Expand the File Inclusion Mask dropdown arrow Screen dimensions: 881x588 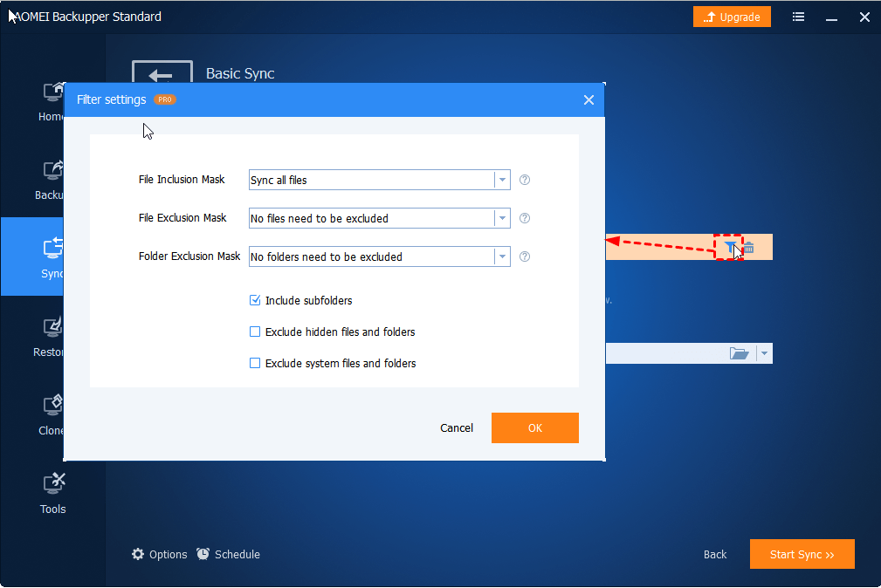pos(502,180)
